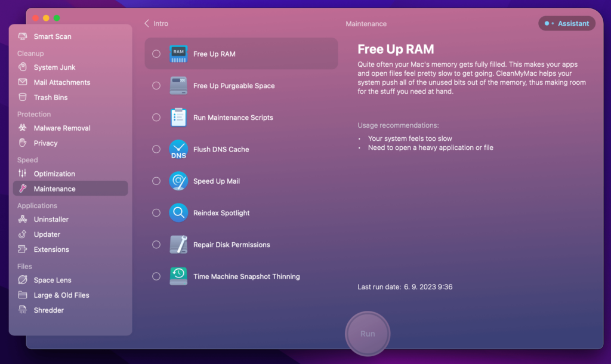Click the Extensions puzzle icon
Screen dimensions: 611x364
23,249
